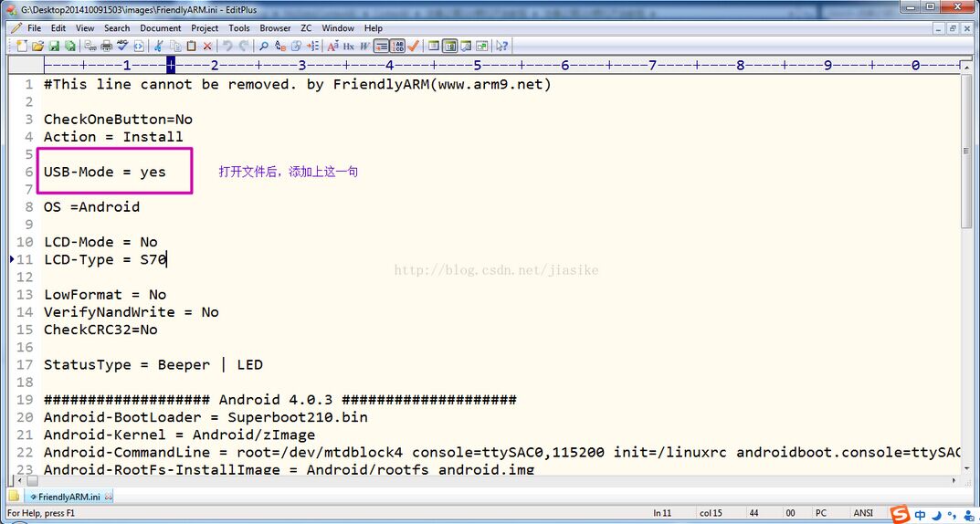The image size is (980, 524).
Task: Click the Replace toolbar icon
Action: coord(280,46)
